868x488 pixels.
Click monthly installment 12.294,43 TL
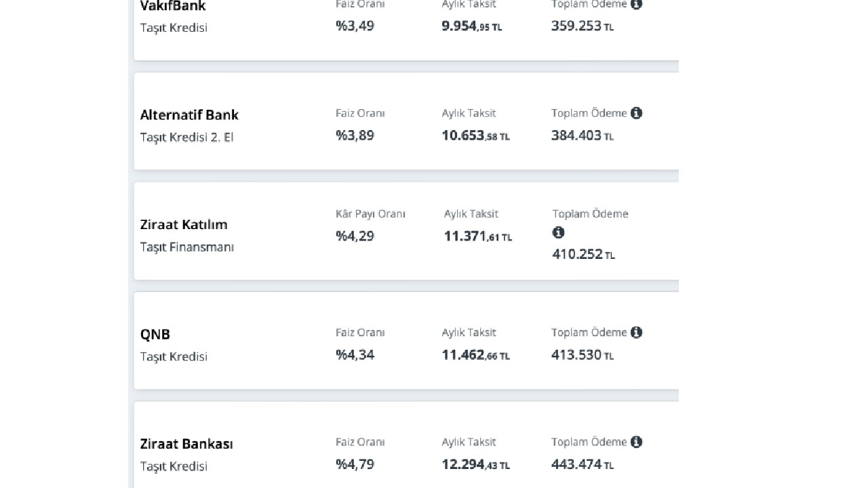point(476,464)
